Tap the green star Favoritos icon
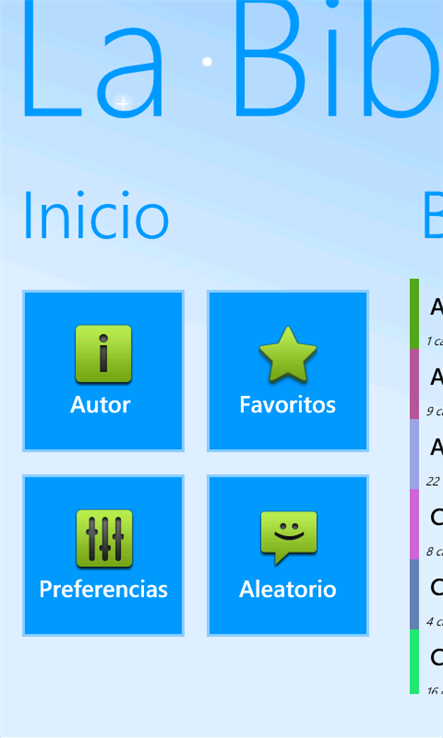Viewport: 443px width, 738px height. click(288, 354)
